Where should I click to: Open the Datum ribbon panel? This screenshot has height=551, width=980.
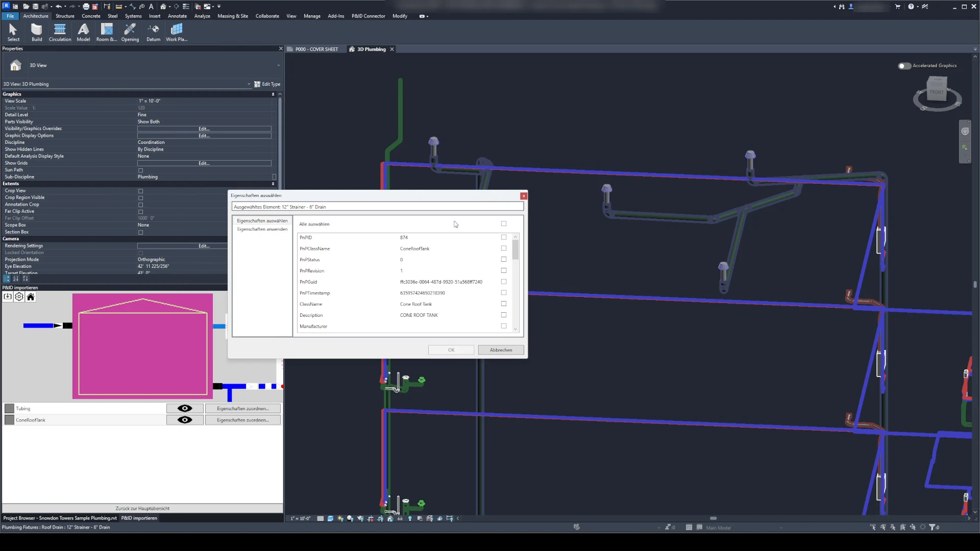[153, 33]
